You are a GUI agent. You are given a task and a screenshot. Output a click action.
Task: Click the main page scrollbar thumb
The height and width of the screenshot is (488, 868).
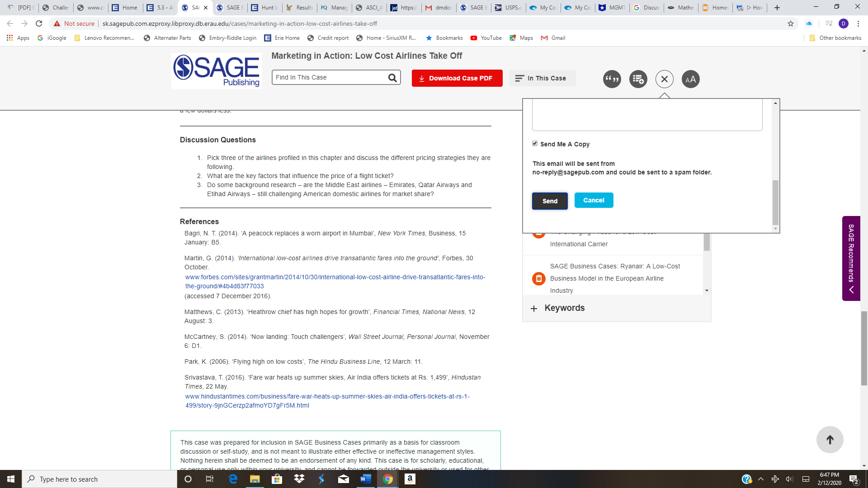click(864, 348)
